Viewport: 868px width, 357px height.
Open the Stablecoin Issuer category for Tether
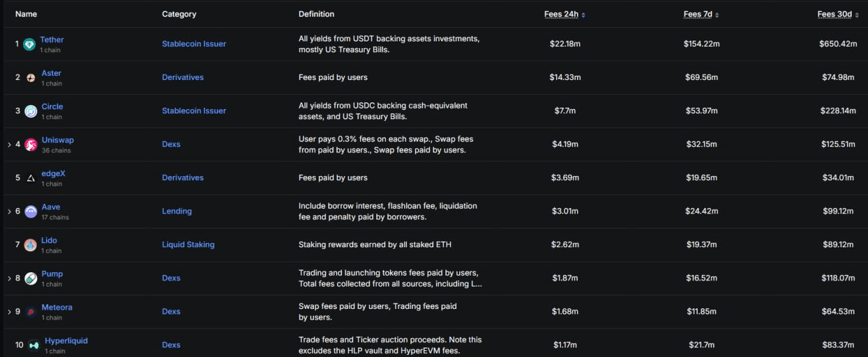[x=194, y=44]
